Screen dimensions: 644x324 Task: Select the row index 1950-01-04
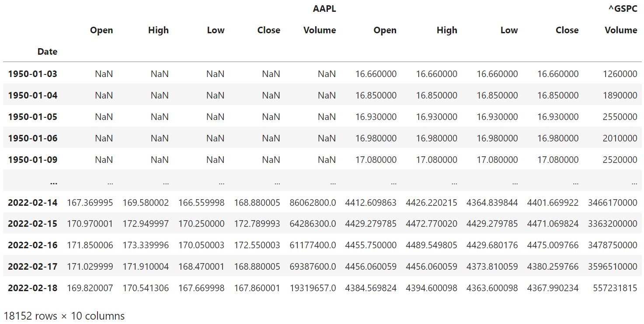(x=33, y=95)
